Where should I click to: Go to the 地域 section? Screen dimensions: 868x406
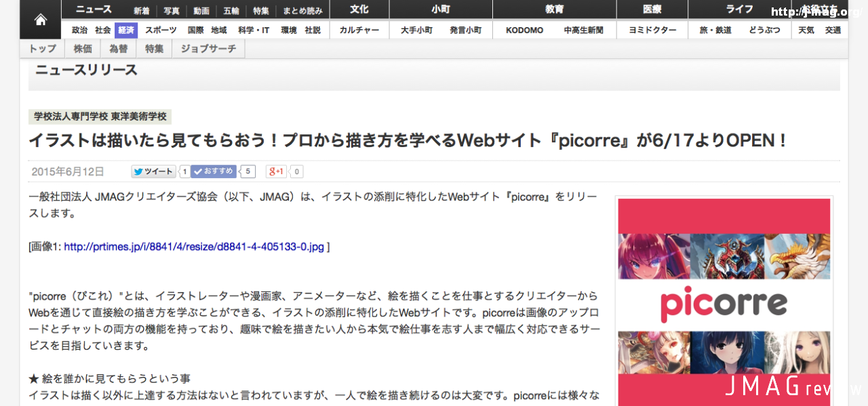[219, 30]
